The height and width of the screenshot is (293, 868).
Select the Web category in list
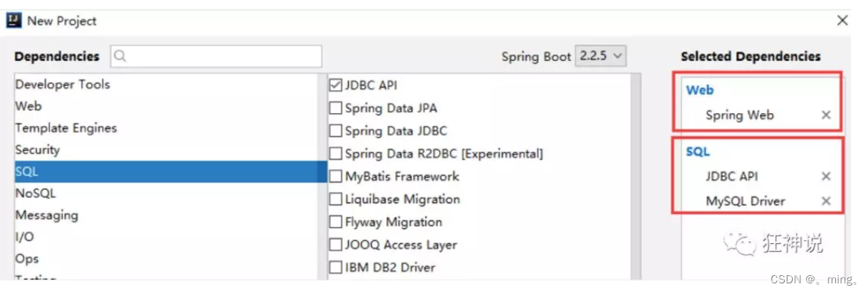tap(167, 106)
